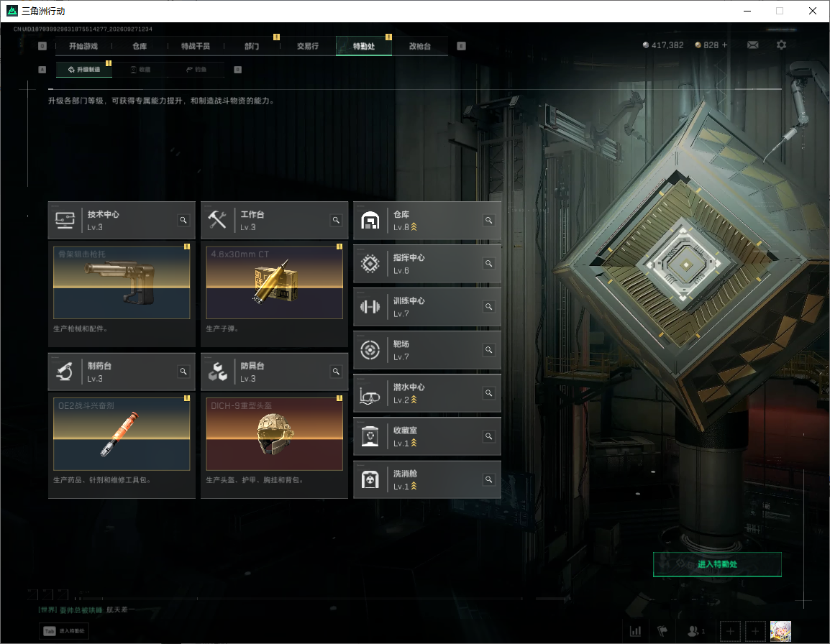The width and height of the screenshot is (830, 644).
Task: Click the magnifier on the 靶场 row
Action: pyautogui.click(x=488, y=350)
